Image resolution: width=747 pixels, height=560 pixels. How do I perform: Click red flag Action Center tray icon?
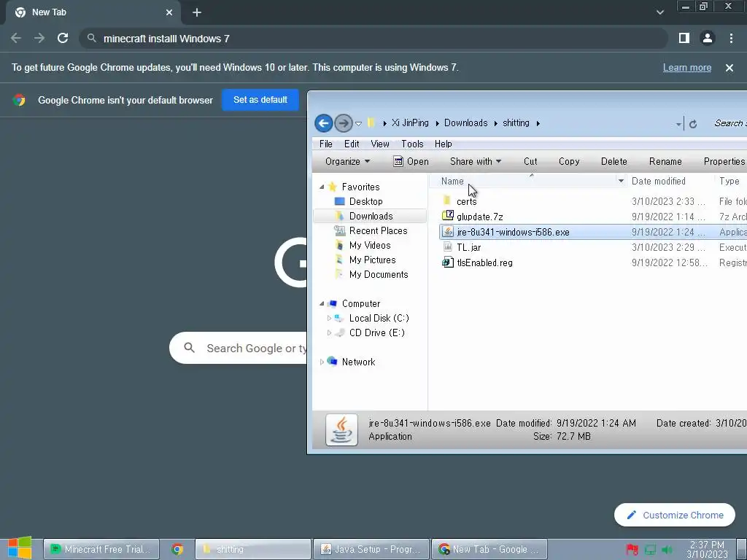coord(632,550)
